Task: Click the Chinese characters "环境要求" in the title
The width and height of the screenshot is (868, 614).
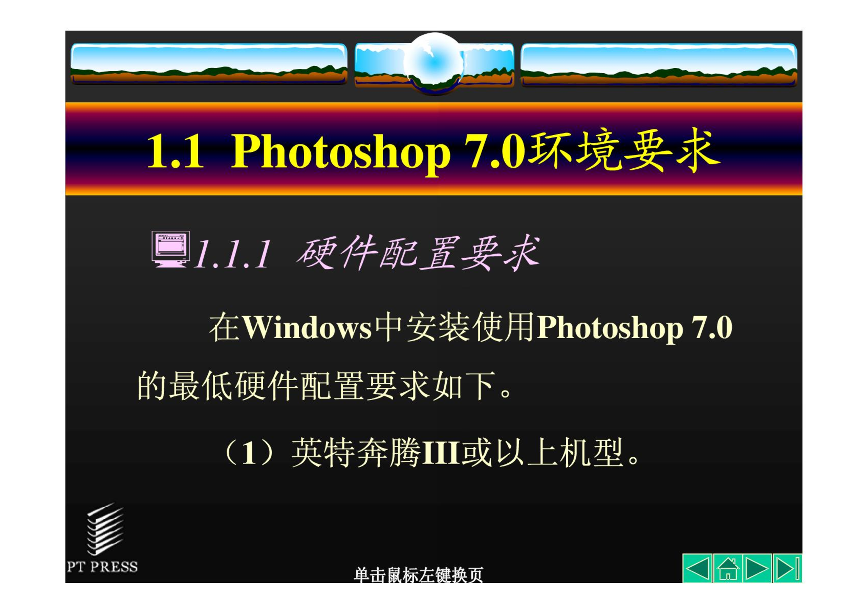Action: (x=624, y=151)
